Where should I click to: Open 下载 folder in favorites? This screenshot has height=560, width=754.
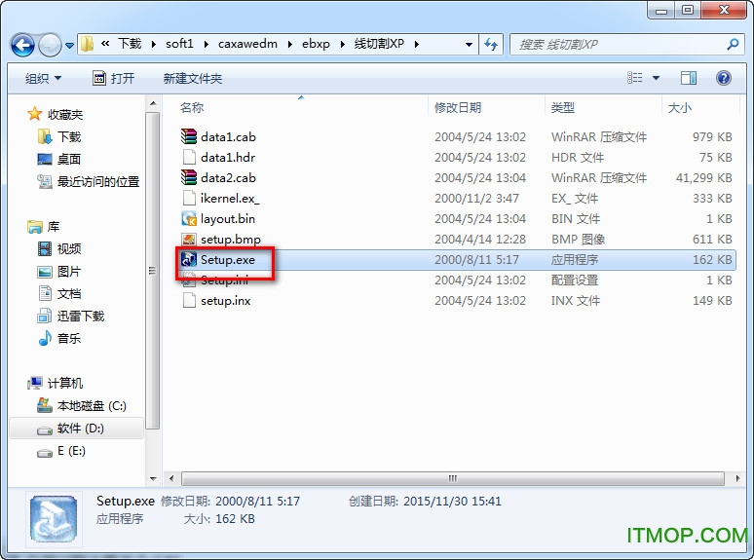pyautogui.click(x=59, y=137)
